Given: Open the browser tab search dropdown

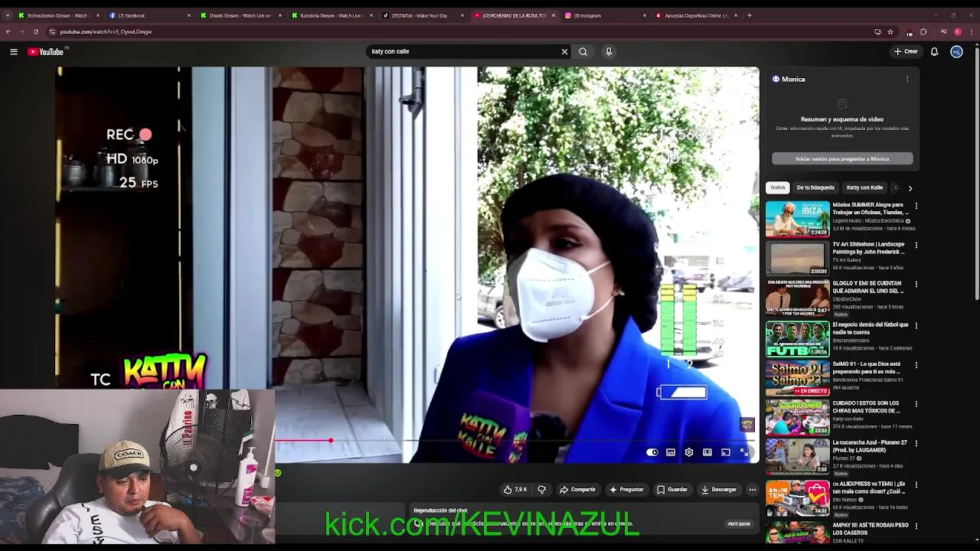Looking at the screenshot, I should click(x=8, y=15).
